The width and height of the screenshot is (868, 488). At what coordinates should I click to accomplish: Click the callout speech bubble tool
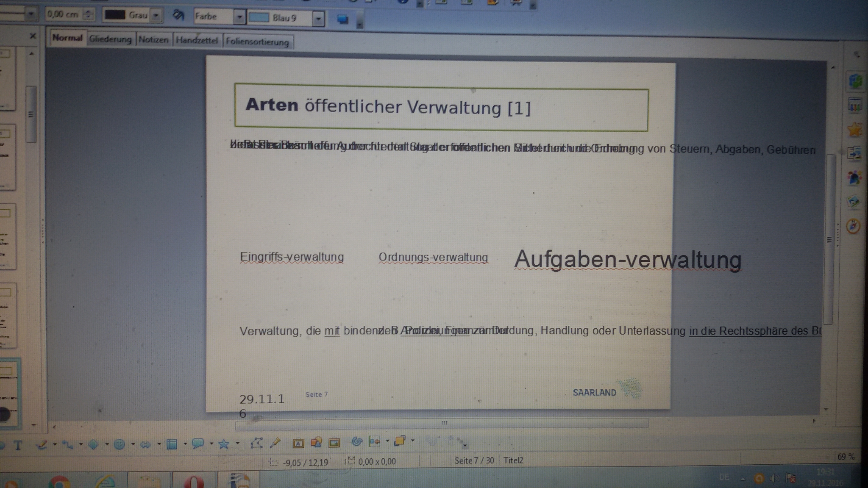(x=197, y=444)
